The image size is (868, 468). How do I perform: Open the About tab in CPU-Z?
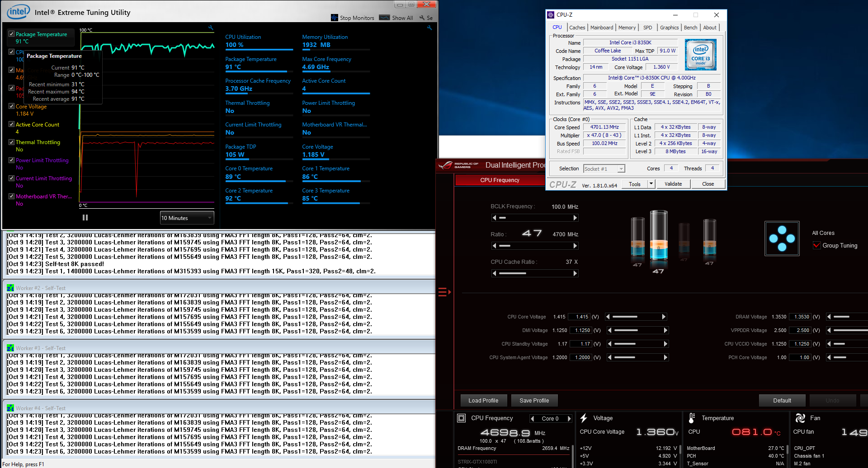pos(710,28)
